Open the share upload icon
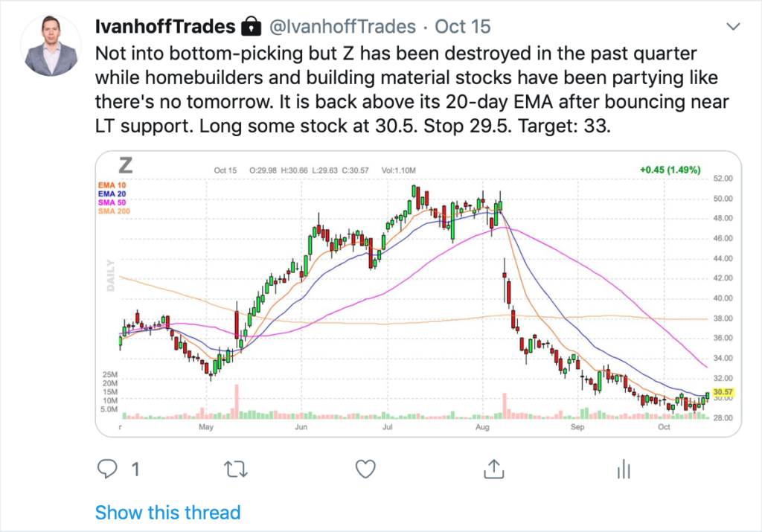This screenshot has width=762, height=532. [494, 469]
